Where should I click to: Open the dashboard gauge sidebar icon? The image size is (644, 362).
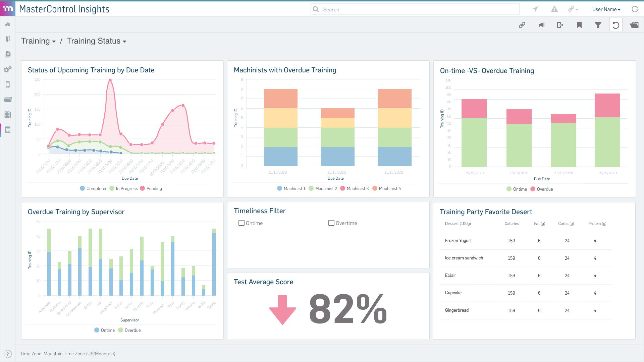tap(8, 24)
